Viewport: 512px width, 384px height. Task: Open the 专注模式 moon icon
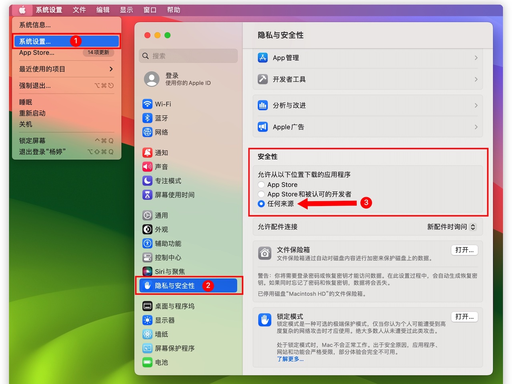[x=147, y=181]
